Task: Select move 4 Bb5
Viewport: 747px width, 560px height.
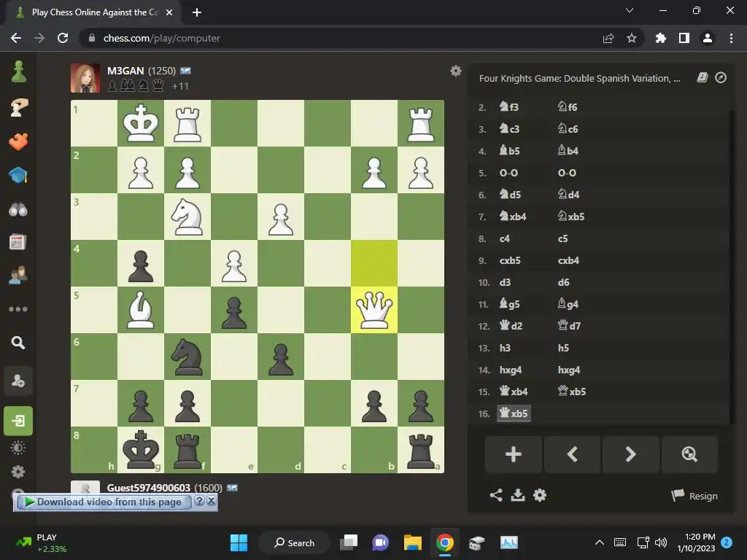Action: point(509,150)
